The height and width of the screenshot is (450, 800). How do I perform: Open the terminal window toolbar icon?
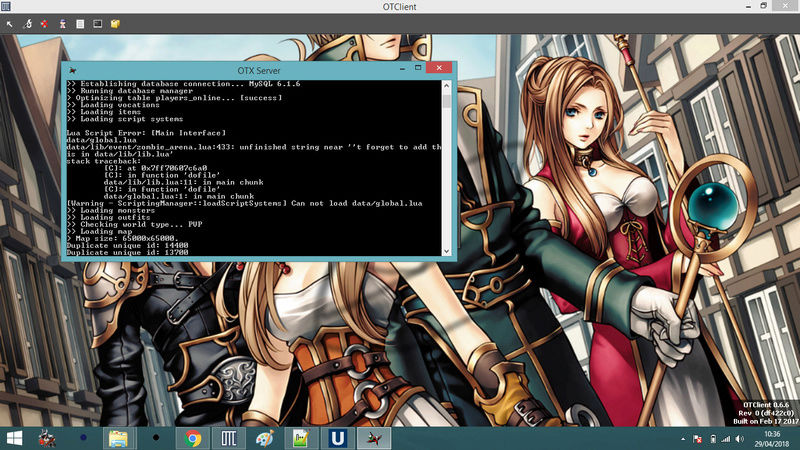[97, 24]
